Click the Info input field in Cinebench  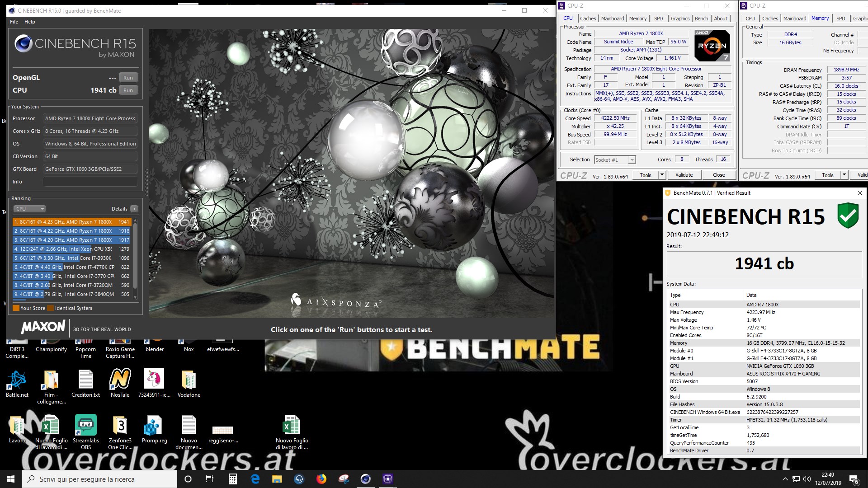(90, 182)
